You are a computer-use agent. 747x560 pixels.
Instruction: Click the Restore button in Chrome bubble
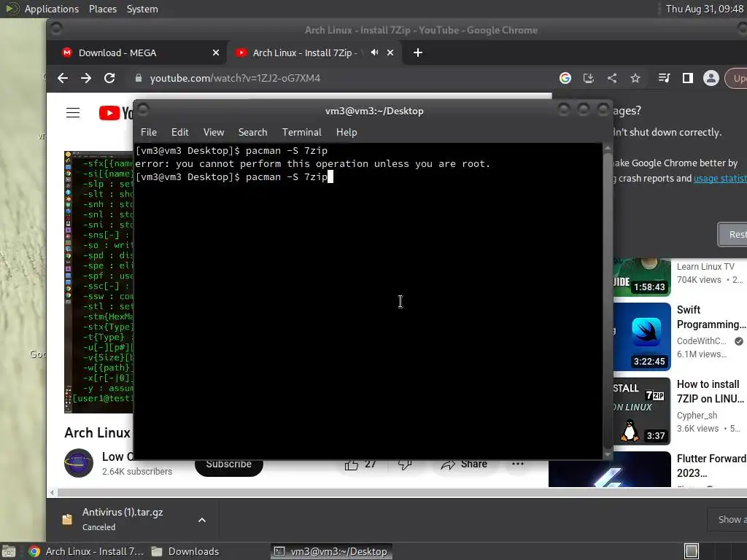pyautogui.click(x=732, y=234)
